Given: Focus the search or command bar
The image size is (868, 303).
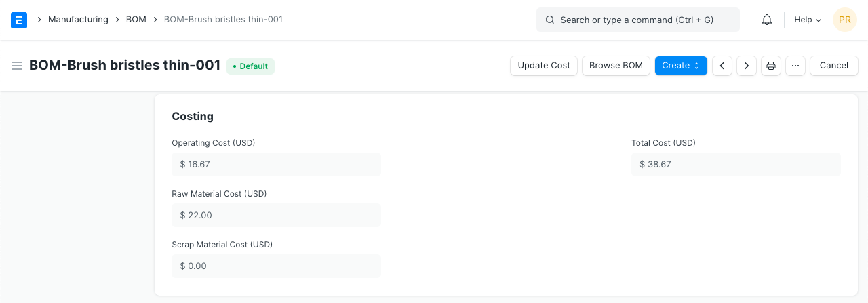Looking at the screenshot, I should click(x=637, y=20).
